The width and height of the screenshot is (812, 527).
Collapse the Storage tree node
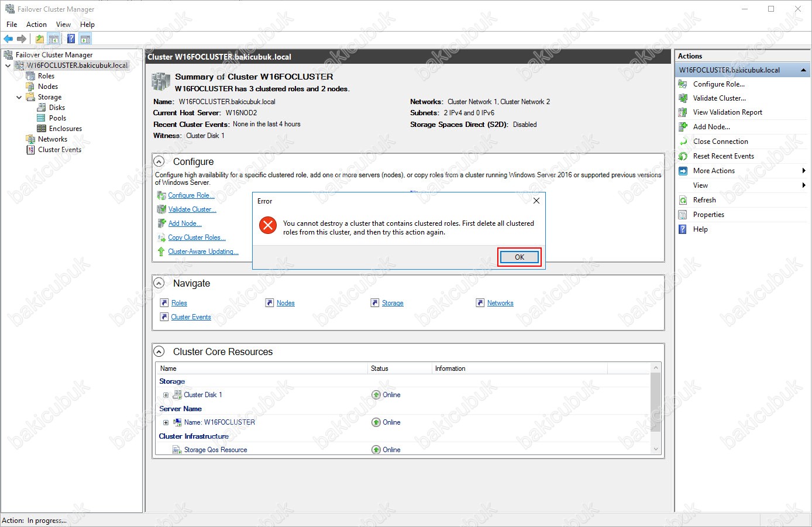[19, 97]
